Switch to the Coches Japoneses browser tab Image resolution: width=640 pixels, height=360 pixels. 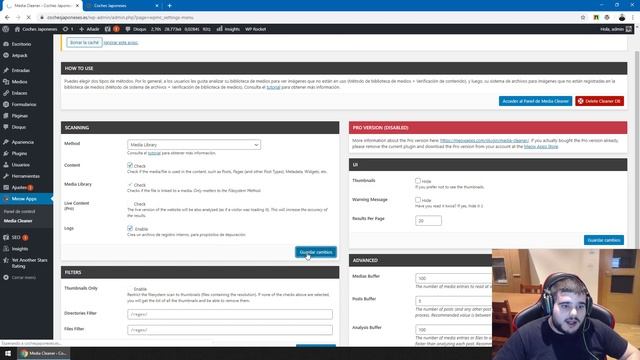(x=122, y=6)
